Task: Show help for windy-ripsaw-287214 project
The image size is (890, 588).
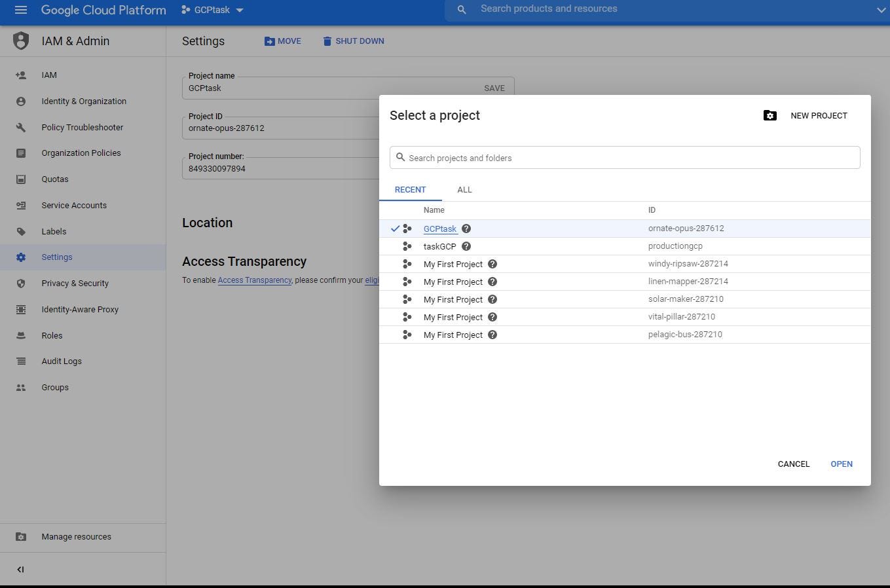Action: (492, 264)
